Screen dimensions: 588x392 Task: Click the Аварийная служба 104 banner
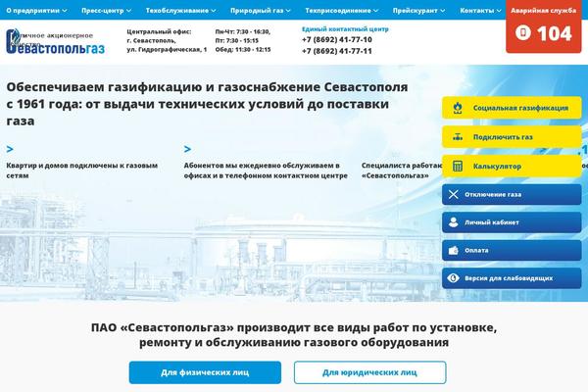(x=543, y=26)
